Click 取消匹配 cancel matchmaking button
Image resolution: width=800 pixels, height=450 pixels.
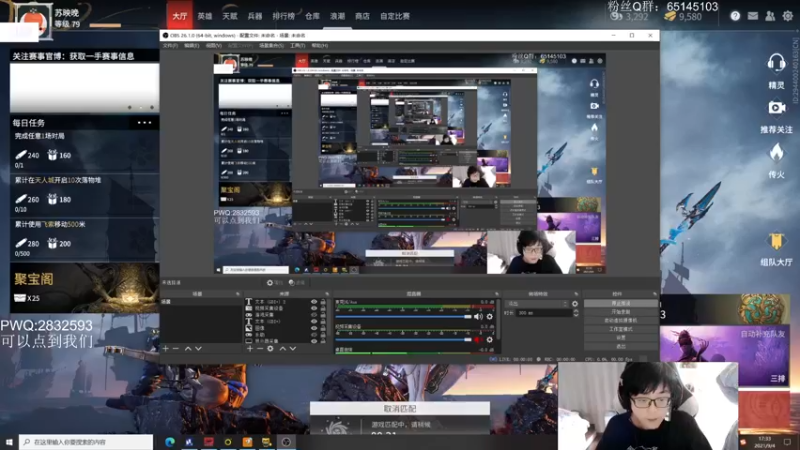(x=400, y=408)
